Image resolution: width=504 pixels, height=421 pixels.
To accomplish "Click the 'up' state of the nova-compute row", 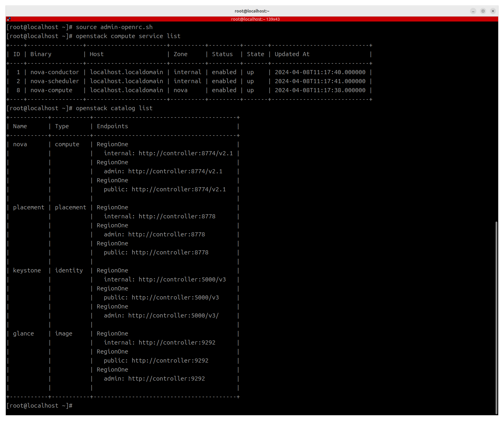I will tap(250, 90).
